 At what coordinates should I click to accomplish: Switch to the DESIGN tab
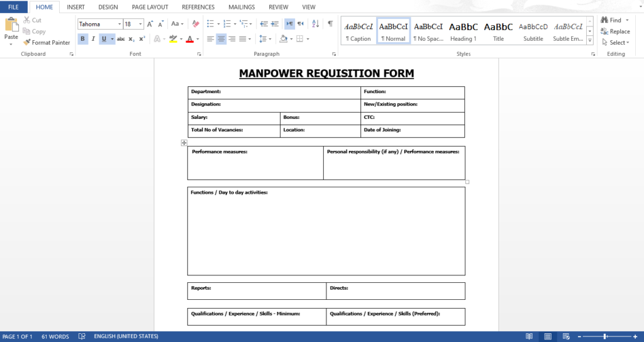[108, 7]
